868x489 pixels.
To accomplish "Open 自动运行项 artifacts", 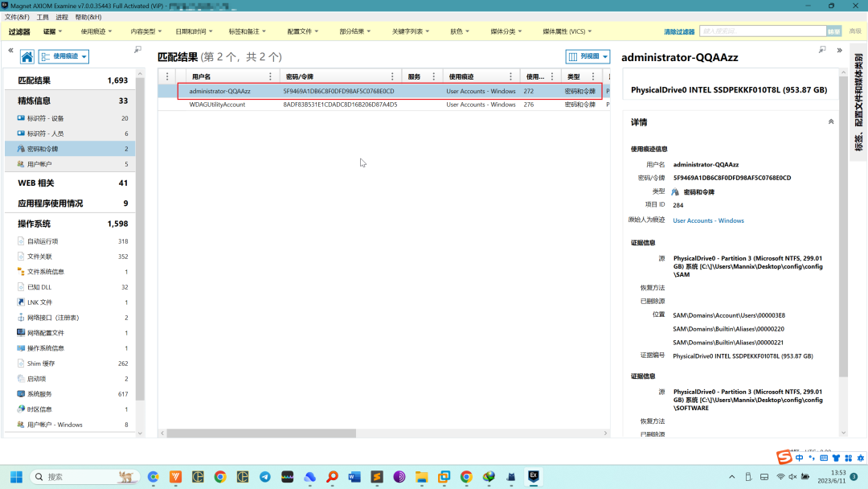I will click(70, 241).
